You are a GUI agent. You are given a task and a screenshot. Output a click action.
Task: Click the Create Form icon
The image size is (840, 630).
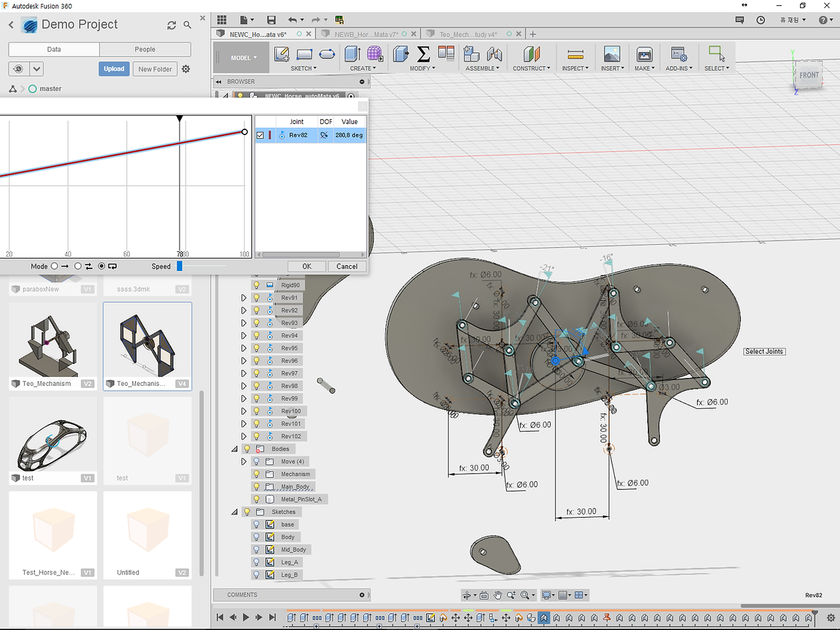click(x=375, y=54)
